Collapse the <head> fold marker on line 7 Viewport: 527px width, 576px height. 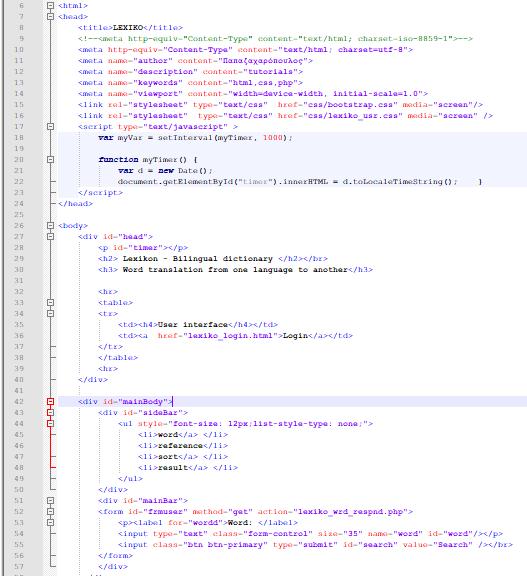[x=51, y=17]
